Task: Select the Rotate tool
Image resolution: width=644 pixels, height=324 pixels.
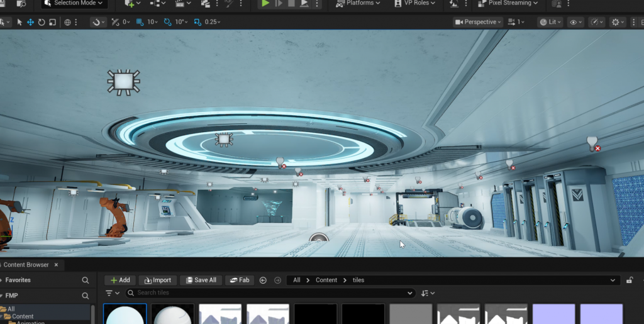Action: 42,22
